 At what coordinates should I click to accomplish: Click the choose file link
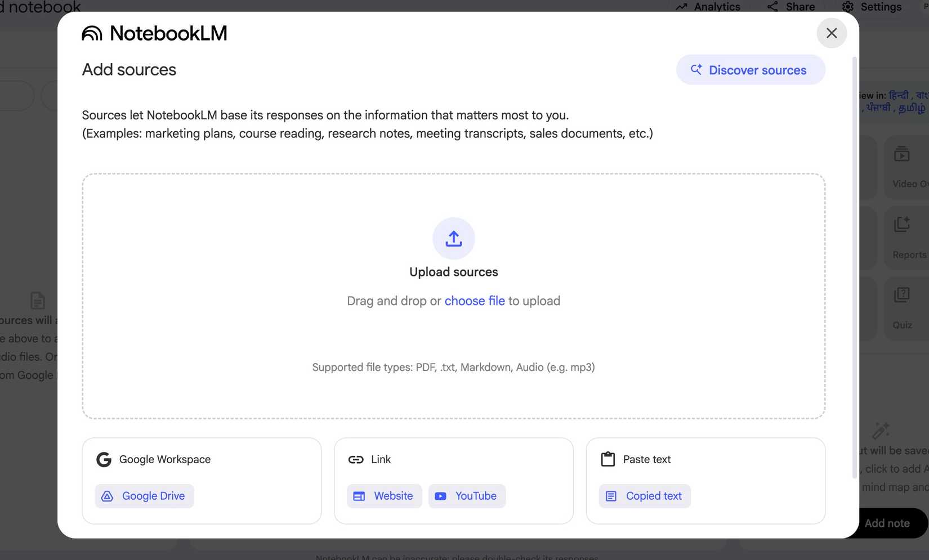474,301
